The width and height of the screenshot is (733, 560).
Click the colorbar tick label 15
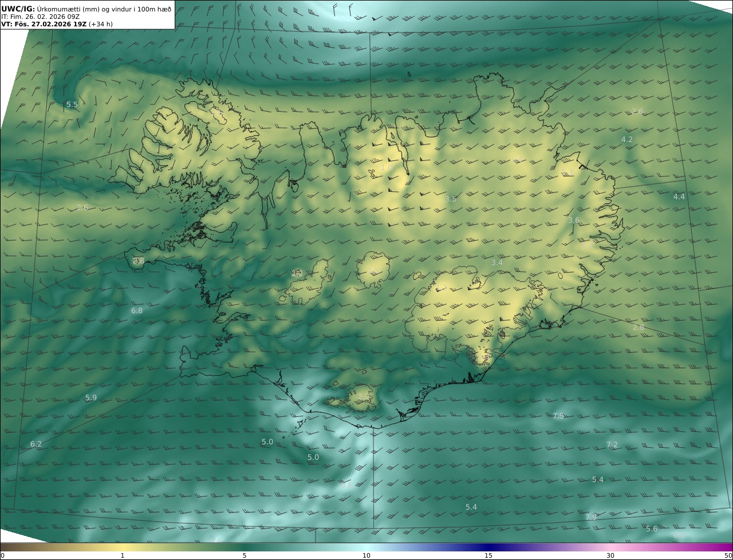488,555
